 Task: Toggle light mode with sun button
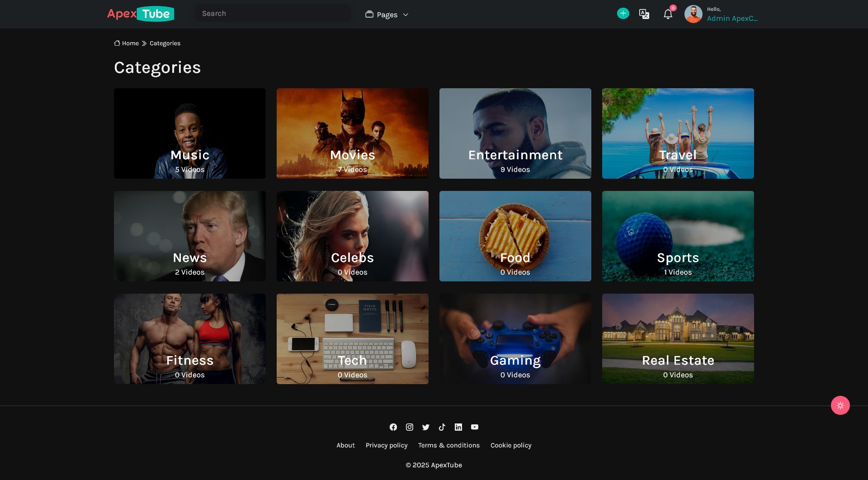pyautogui.click(x=840, y=405)
